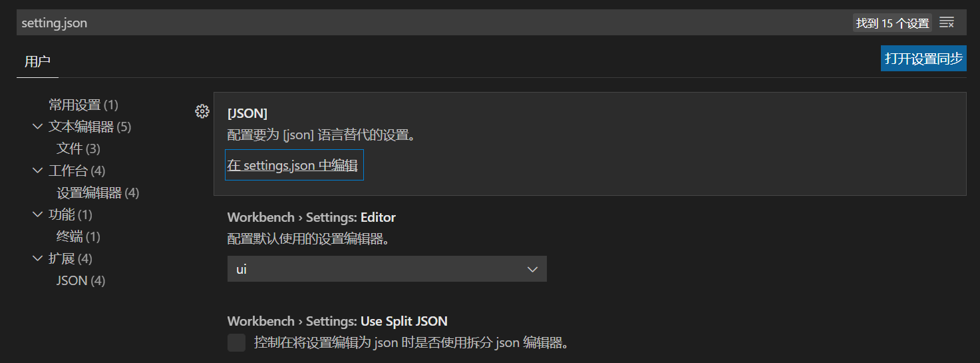Select 设置编辑器 (4) in the tree

tap(98, 192)
